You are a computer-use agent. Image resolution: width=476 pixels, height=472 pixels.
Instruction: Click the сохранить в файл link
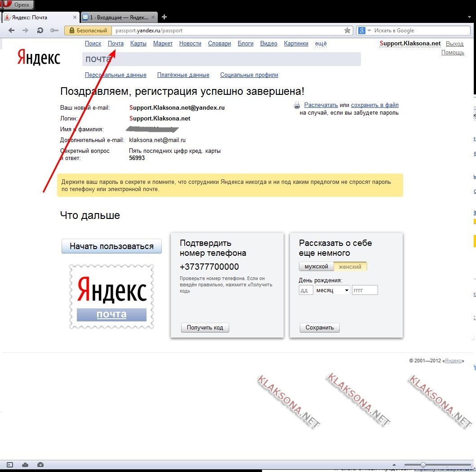(374, 105)
